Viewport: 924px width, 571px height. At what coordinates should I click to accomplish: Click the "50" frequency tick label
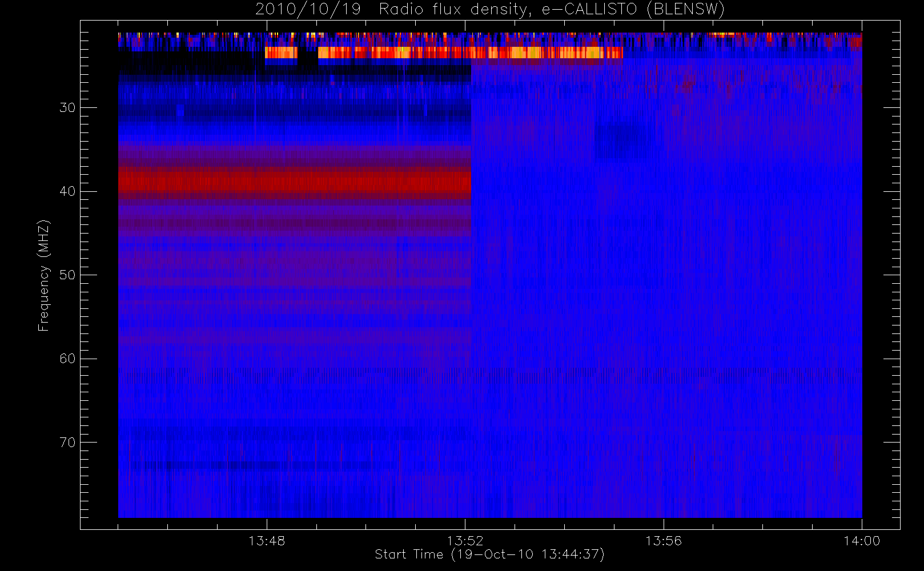click(67, 275)
